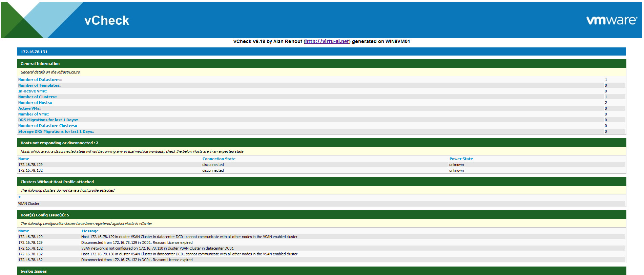
Task: Click 'Clusters Without Host Profile attached' header
Action: tap(321, 182)
